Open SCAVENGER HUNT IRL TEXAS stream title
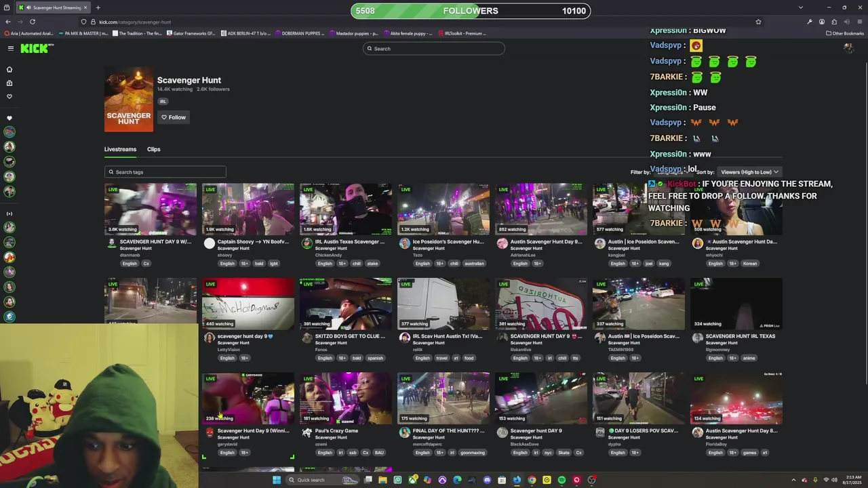Image resolution: width=868 pixels, height=488 pixels. coord(741,336)
